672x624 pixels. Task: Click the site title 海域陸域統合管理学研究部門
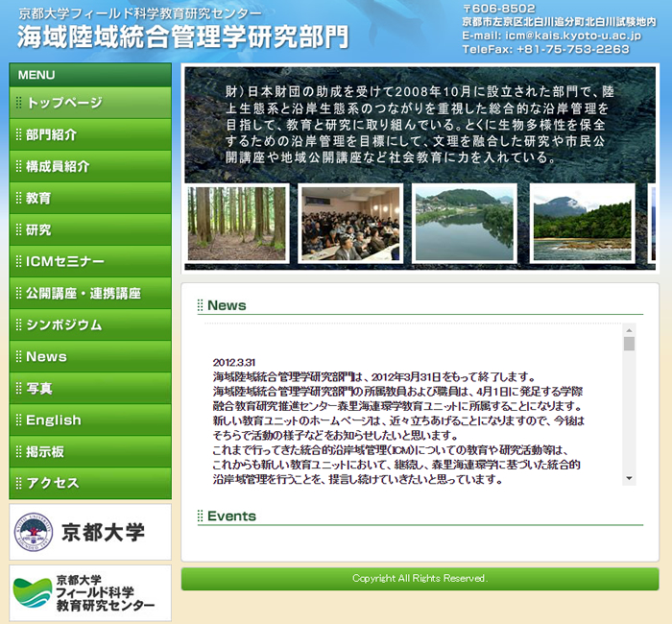pos(182,36)
